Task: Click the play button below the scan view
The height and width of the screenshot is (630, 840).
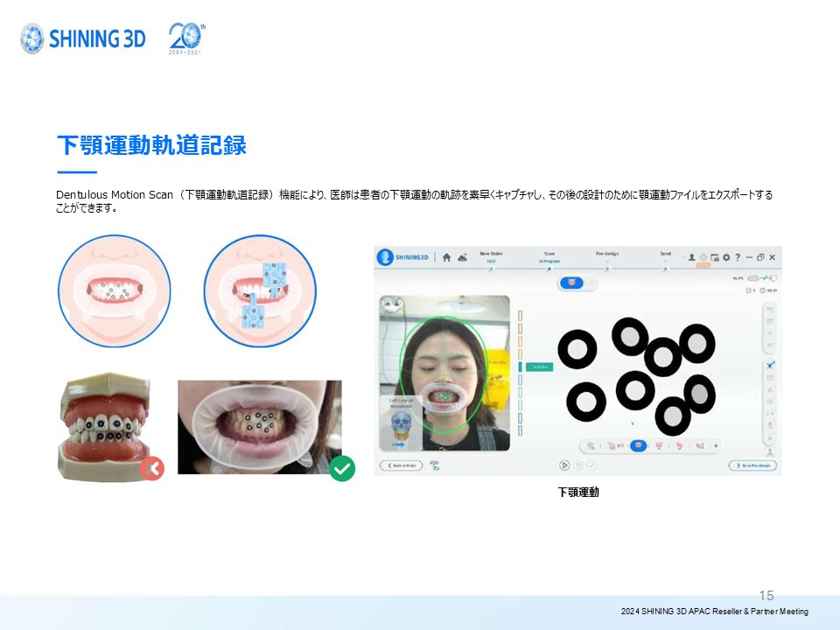Action: click(564, 465)
